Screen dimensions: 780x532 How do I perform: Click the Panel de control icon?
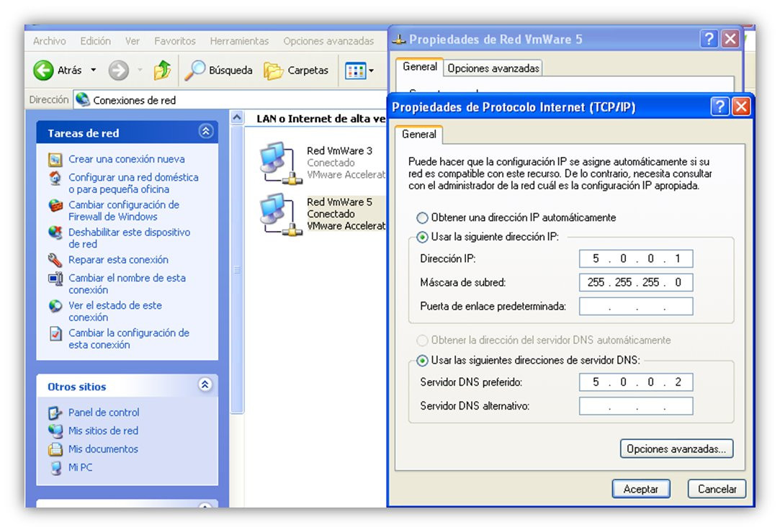point(55,412)
